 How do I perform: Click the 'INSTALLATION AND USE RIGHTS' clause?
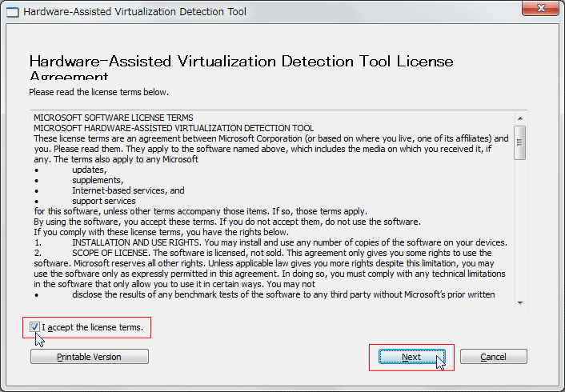click(x=270, y=242)
